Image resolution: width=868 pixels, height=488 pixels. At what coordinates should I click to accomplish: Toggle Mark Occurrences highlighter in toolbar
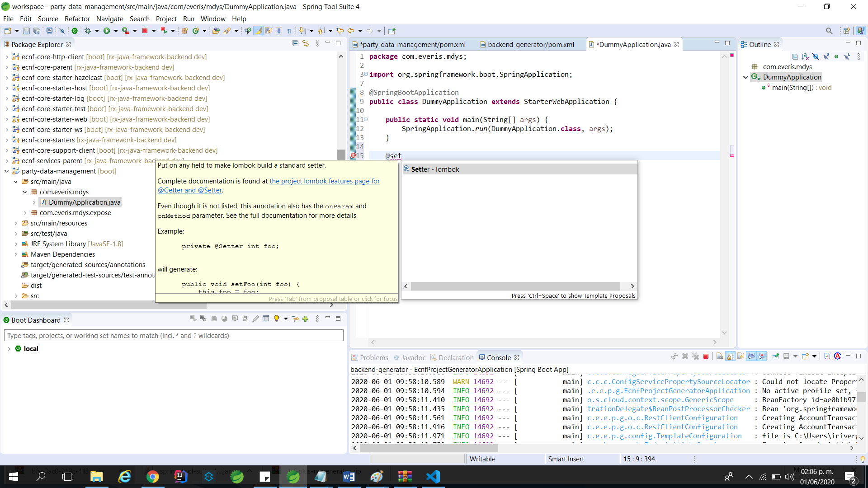point(258,31)
